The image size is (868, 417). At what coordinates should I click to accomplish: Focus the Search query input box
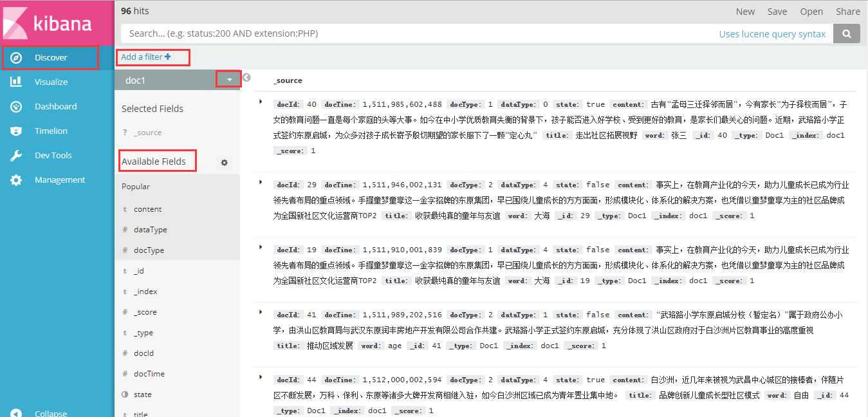coord(476,33)
